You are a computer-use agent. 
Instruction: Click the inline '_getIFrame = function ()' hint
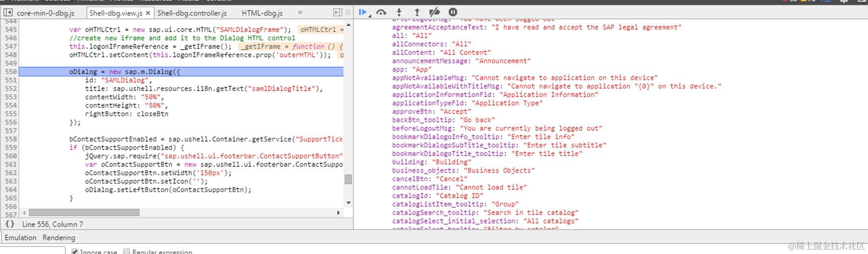coord(291,46)
